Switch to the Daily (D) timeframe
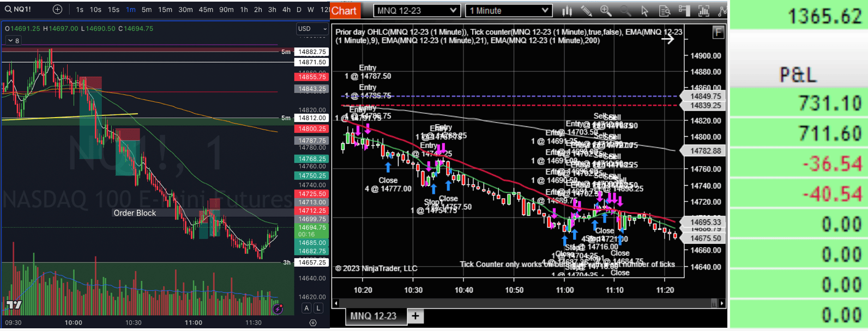 (x=299, y=10)
